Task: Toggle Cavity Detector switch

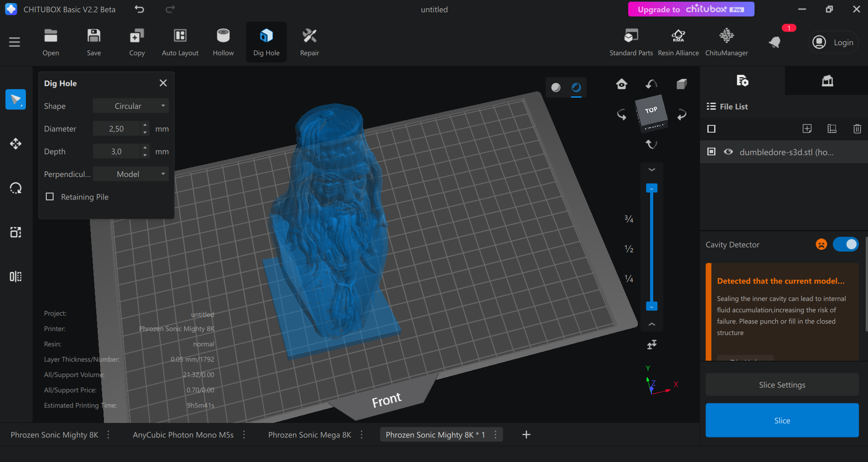Action: pyautogui.click(x=845, y=244)
